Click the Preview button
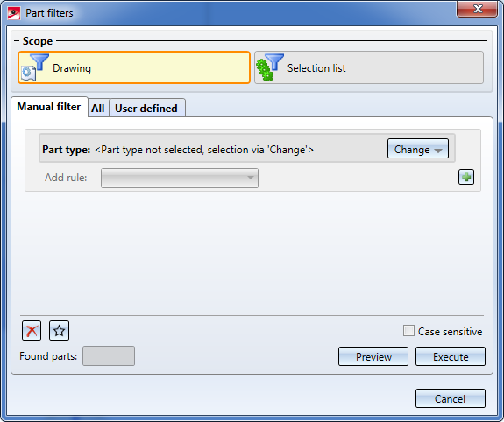Screen dimensions: 504x422 [x=373, y=356]
